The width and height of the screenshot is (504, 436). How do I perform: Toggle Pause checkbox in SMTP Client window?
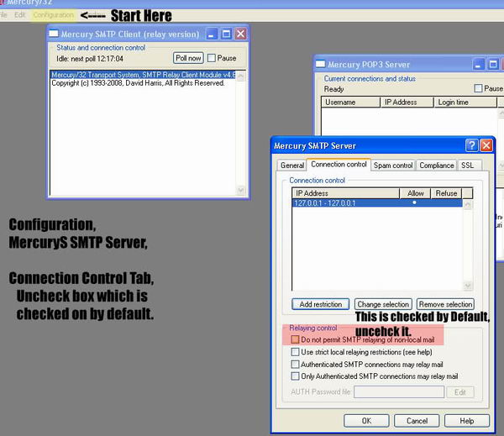click(x=212, y=58)
